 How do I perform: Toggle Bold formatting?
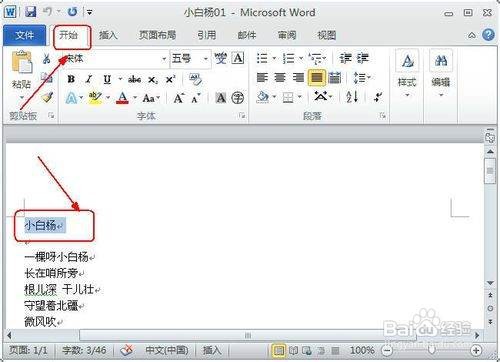(71, 79)
